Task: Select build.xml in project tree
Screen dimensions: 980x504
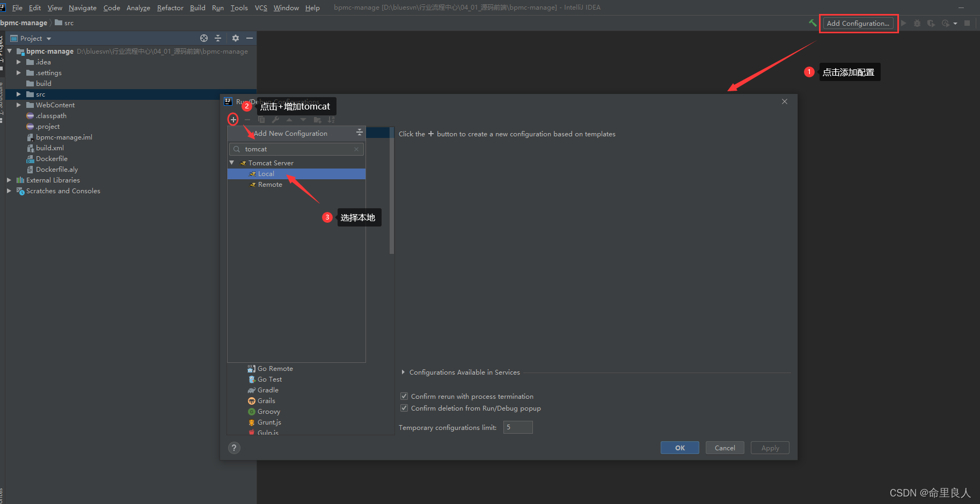Action: tap(50, 148)
